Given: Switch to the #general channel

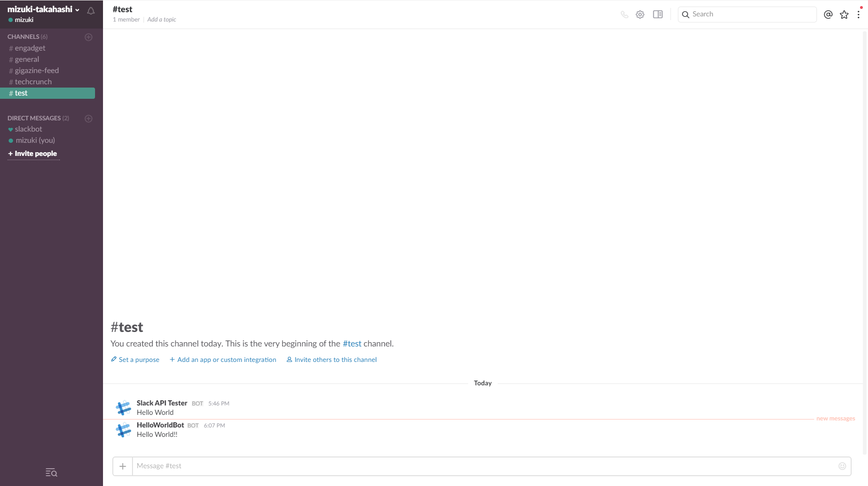Looking at the screenshot, I should tap(27, 59).
